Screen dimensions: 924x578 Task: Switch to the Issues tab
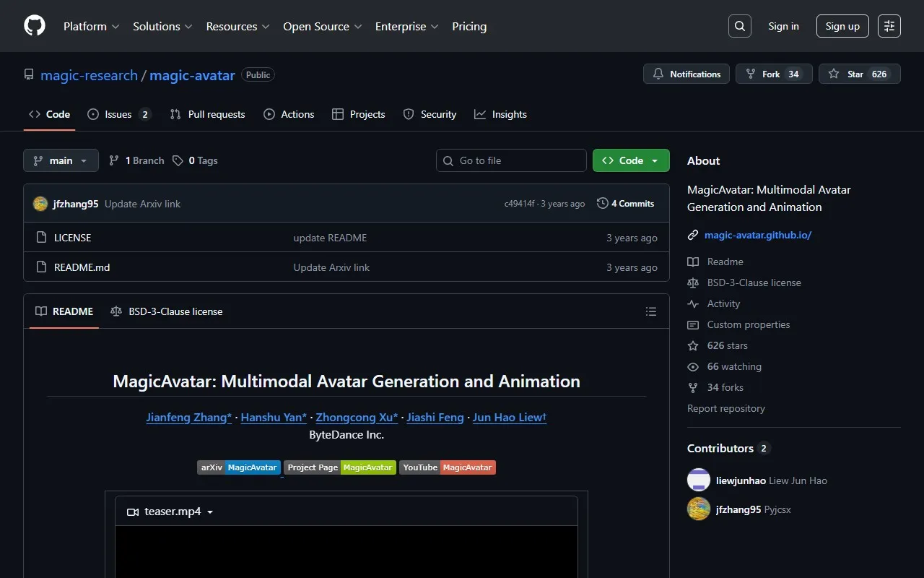(118, 114)
